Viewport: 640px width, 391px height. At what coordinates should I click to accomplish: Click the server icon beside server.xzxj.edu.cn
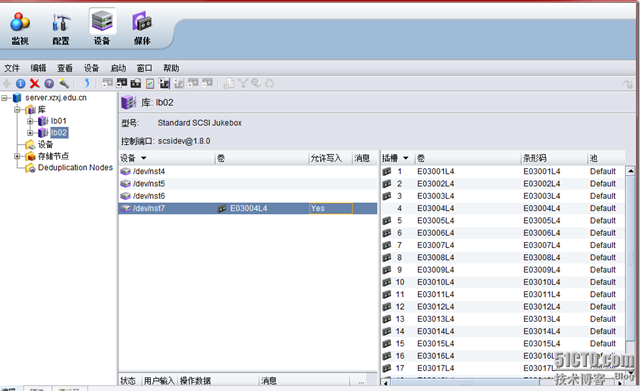[x=17, y=98]
